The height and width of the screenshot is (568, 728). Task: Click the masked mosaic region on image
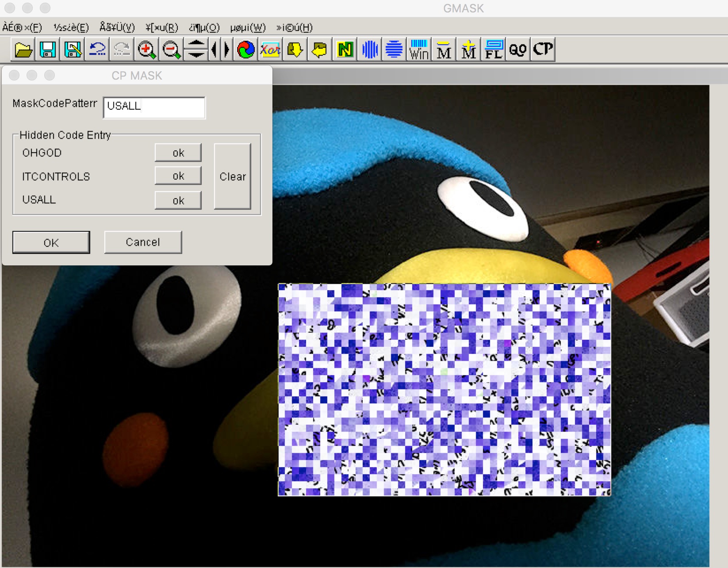[444, 390]
